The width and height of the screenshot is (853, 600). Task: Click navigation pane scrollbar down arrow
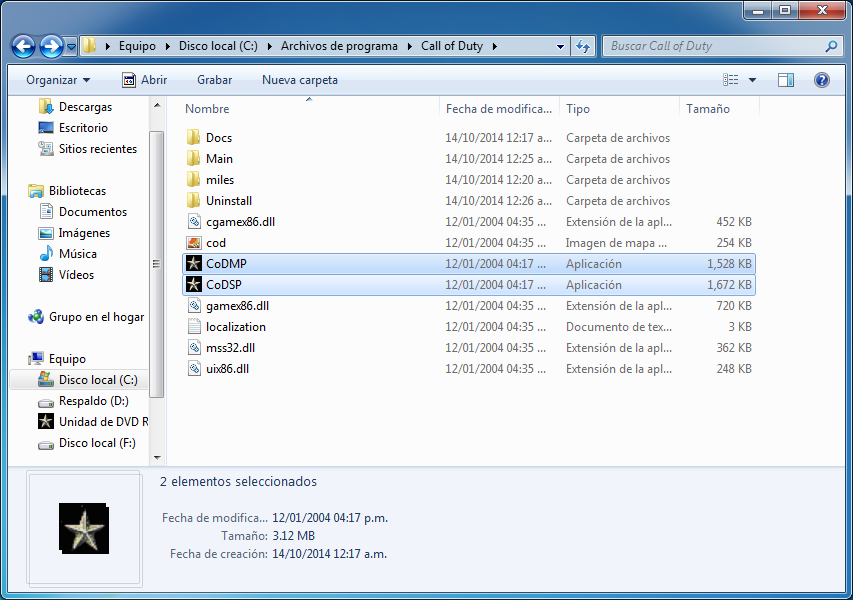pyautogui.click(x=157, y=457)
